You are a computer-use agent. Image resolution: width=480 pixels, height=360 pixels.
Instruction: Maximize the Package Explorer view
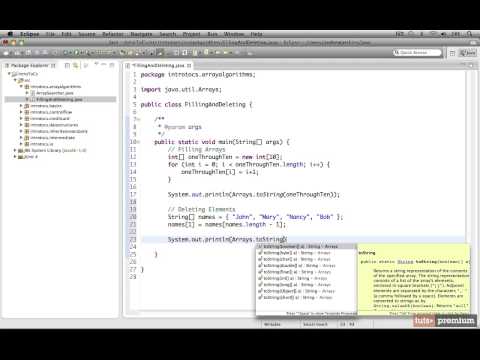click(x=112, y=65)
